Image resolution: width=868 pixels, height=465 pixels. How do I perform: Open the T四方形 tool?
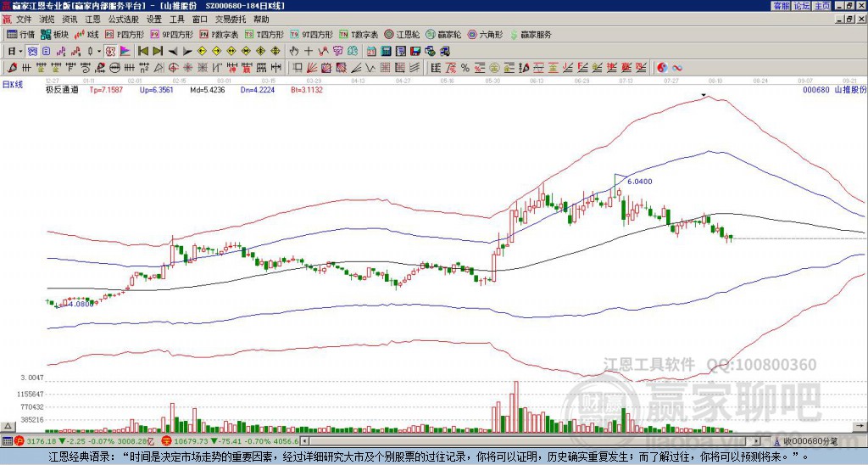tap(264, 34)
